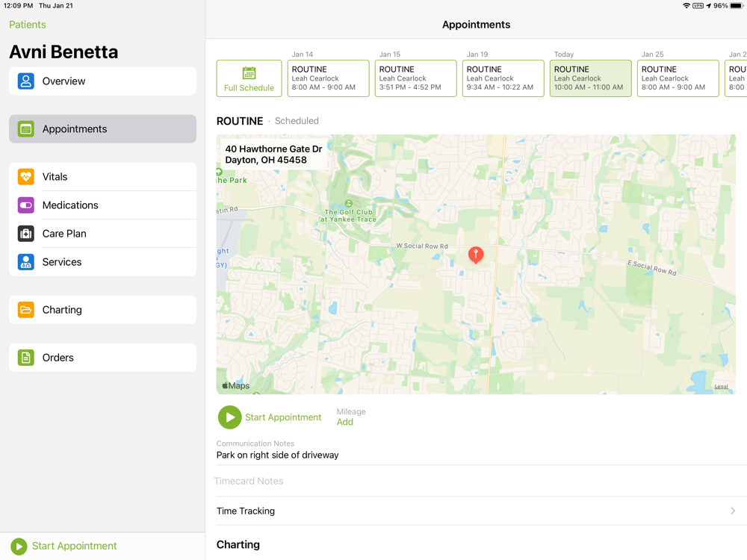Screen dimensions: 747x560
Task: Open the map for Hawthorne Gate Dr
Action: tap(476, 264)
